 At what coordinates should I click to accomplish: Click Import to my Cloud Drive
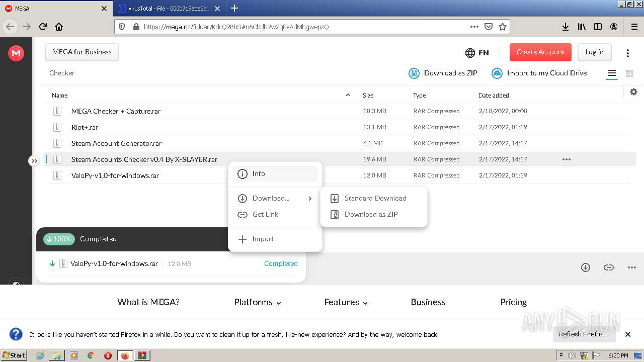tap(539, 73)
